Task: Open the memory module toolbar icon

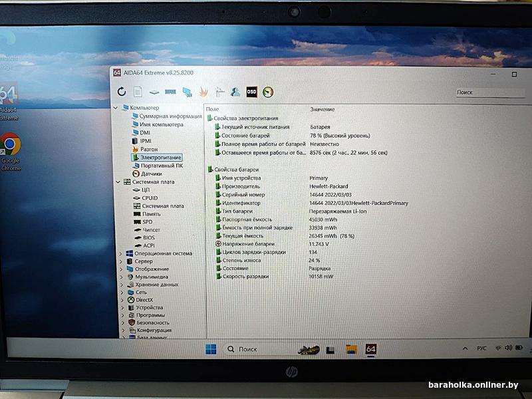Action: (170, 92)
